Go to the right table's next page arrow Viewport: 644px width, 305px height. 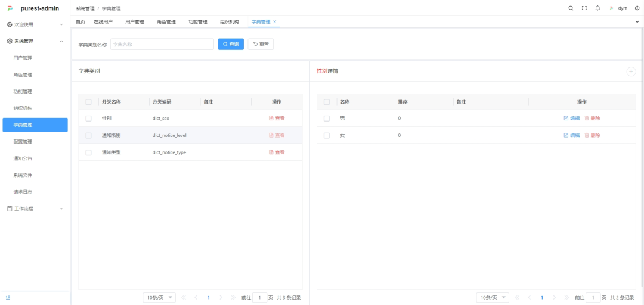555,298
